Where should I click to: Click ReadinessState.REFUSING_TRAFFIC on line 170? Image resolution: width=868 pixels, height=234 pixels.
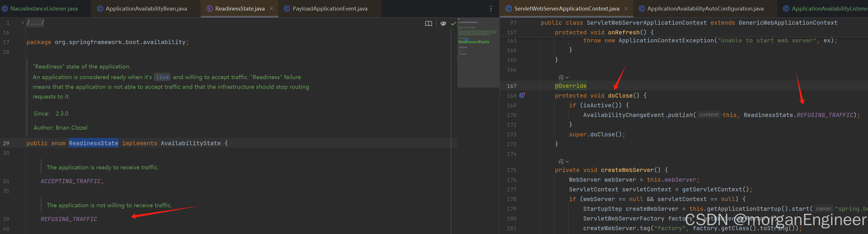[798, 115]
